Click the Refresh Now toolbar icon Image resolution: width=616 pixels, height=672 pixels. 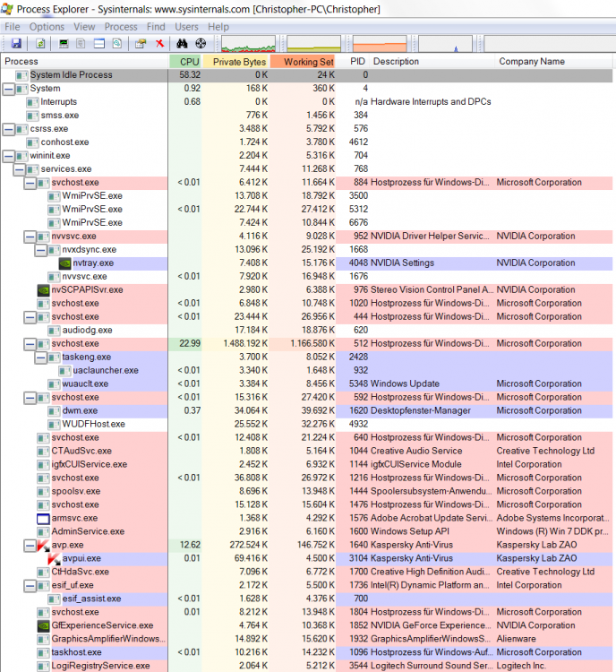40,43
